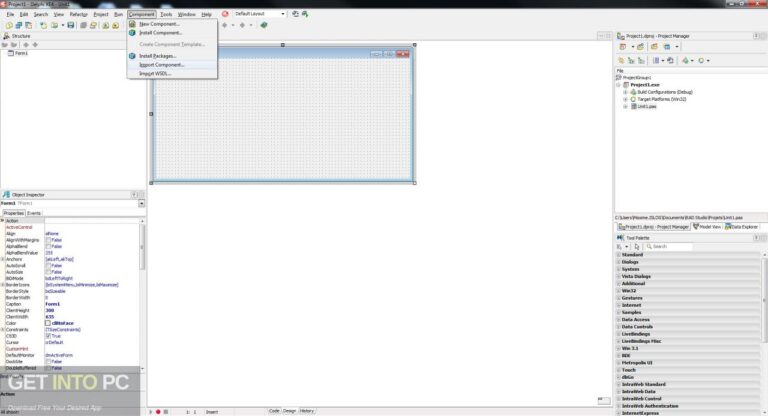Screen dimensions: 768x416
Task: Click the red macro record button
Action: pos(158,412)
